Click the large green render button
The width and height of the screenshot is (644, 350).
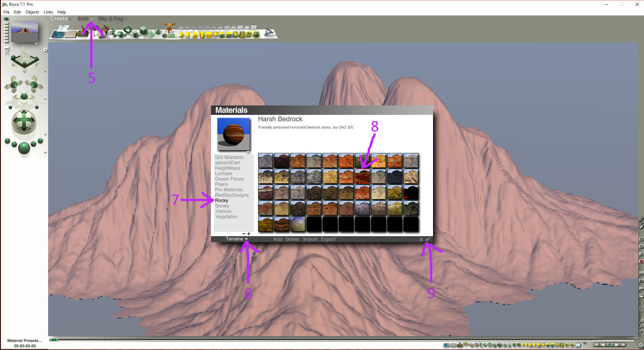pyautogui.click(x=24, y=148)
